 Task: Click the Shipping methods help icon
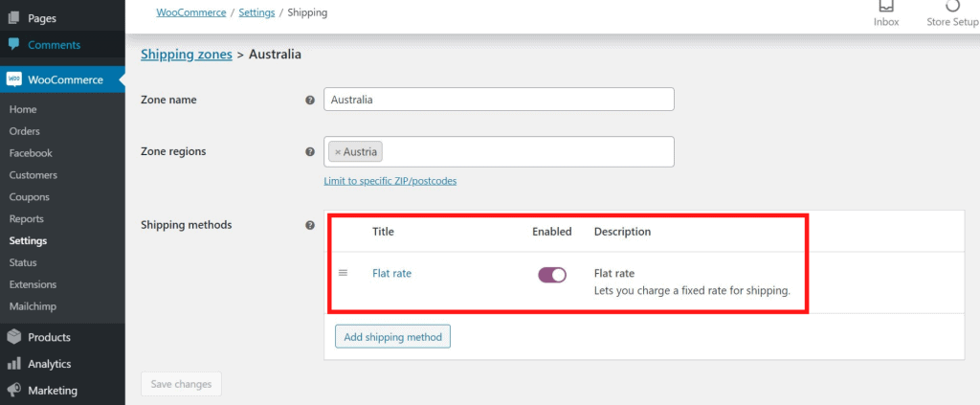pyautogui.click(x=309, y=226)
